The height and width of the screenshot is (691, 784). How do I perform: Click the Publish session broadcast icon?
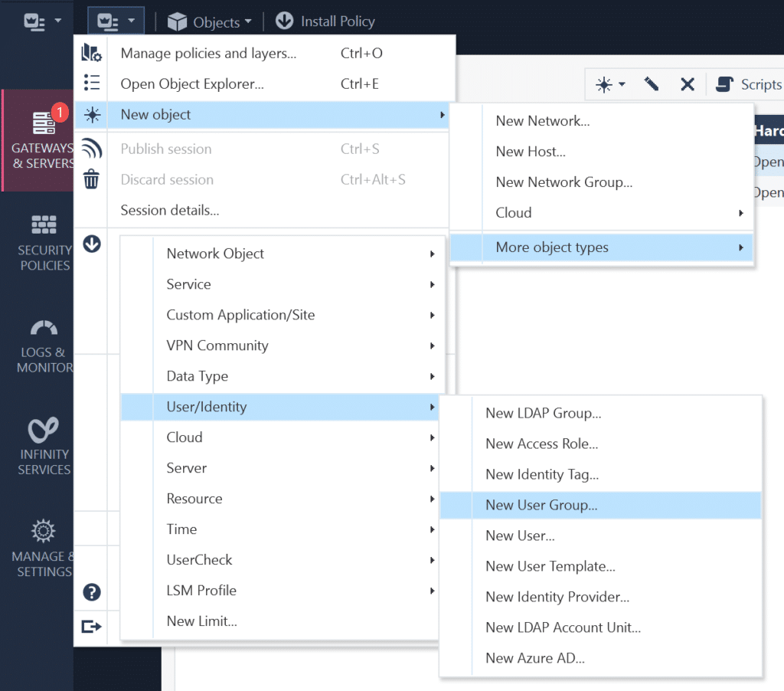point(92,149)
